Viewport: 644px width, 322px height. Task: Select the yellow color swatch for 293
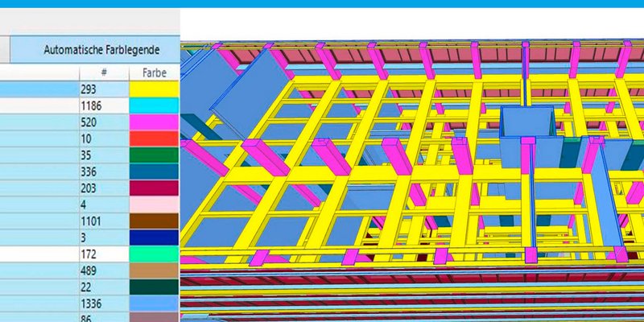tap(154, 89)
